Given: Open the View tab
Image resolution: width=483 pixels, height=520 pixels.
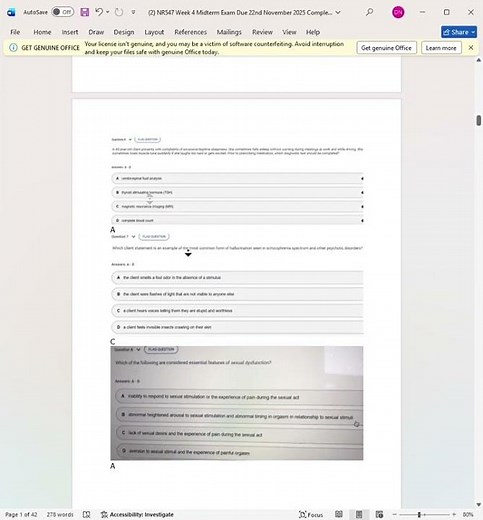Looking at the screenshot, I should point(289,32).
